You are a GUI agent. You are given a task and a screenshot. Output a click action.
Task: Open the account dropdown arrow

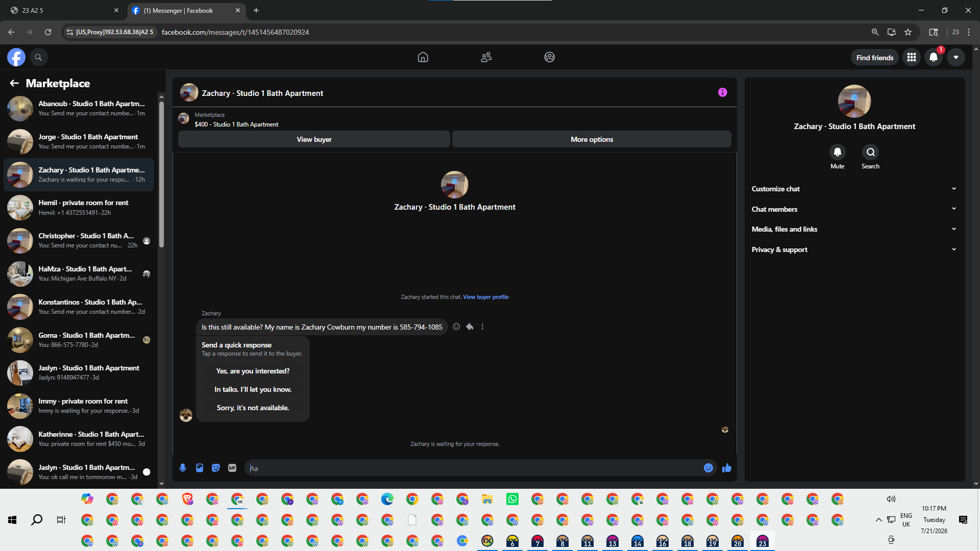point(956,58)
